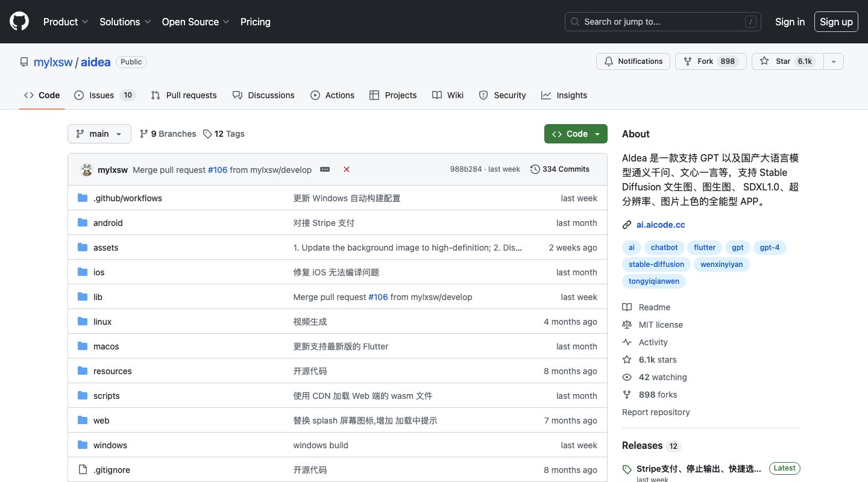This screenshot has height=482, width=868.
Task: Open commit hash 988b284
Action: (x=466, y=169)
